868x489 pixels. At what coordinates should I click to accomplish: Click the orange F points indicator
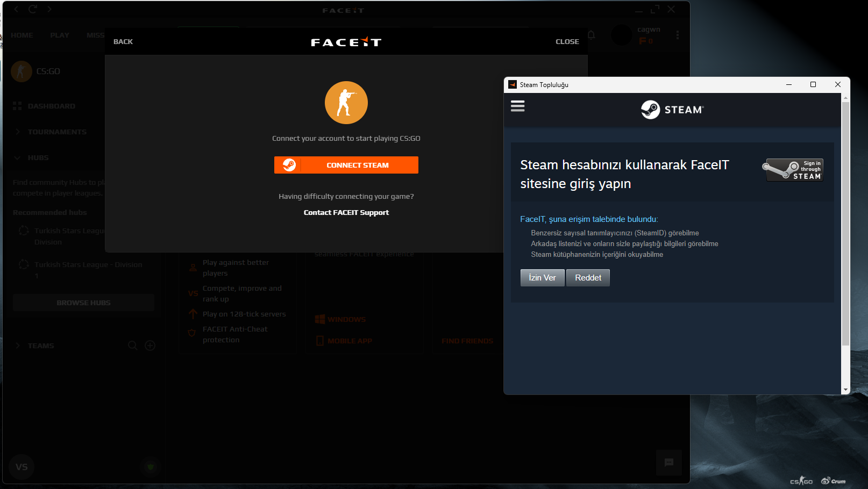[646, 41]
